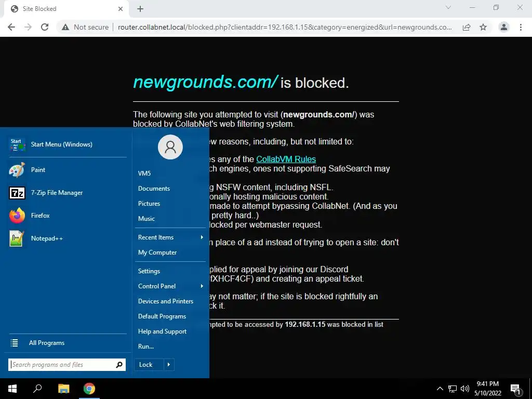Click the newgrounds.com/ heading text
The height and width of the screenshot is (399, 532).
[206, 82]
